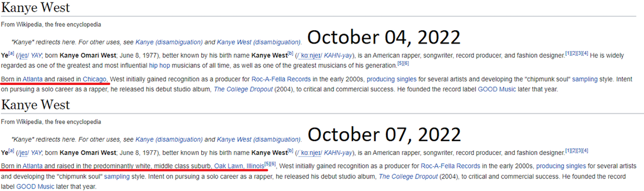Click GOOD Music in the October 07 version
The width and height of the screenshot is (644, 191).
pyautogui.click(x=35, y=187)
